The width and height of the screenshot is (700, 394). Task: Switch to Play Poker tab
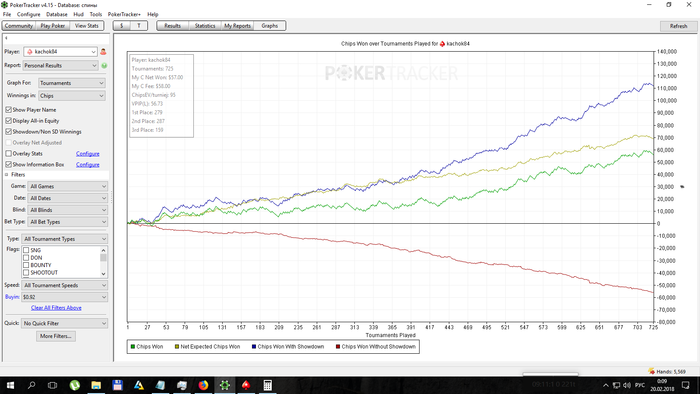[53, 26]
